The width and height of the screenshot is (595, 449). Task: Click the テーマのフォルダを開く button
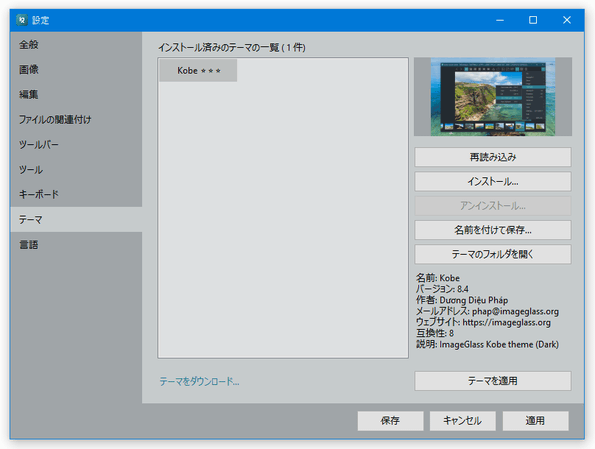[493, 254]
